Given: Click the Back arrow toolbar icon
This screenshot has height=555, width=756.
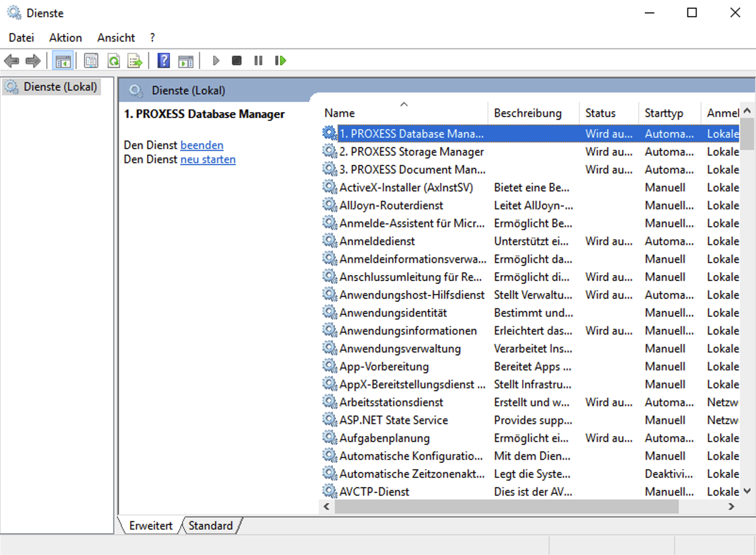Looking at the screenshot, I should tap(11, 61).
